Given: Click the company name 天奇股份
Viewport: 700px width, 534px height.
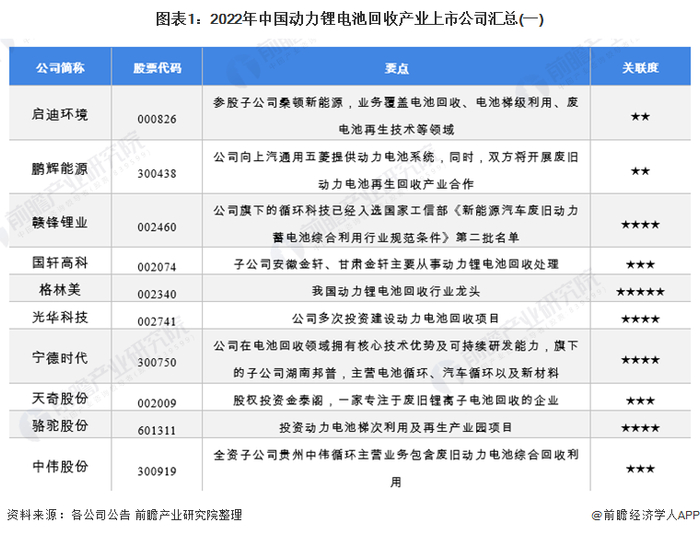Looking at the screenshot, I should [x=60, y=398].
